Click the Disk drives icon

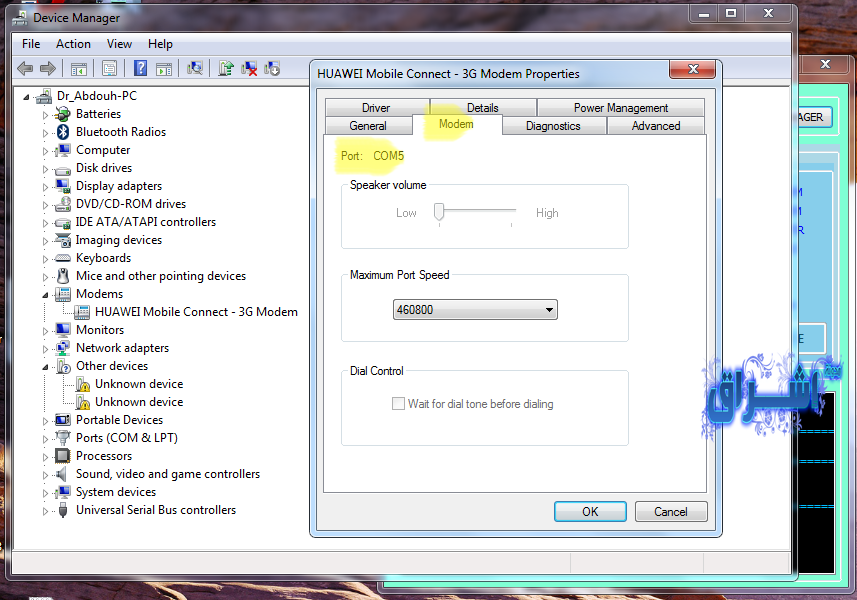pyautogui.click(x=63, y=169)
